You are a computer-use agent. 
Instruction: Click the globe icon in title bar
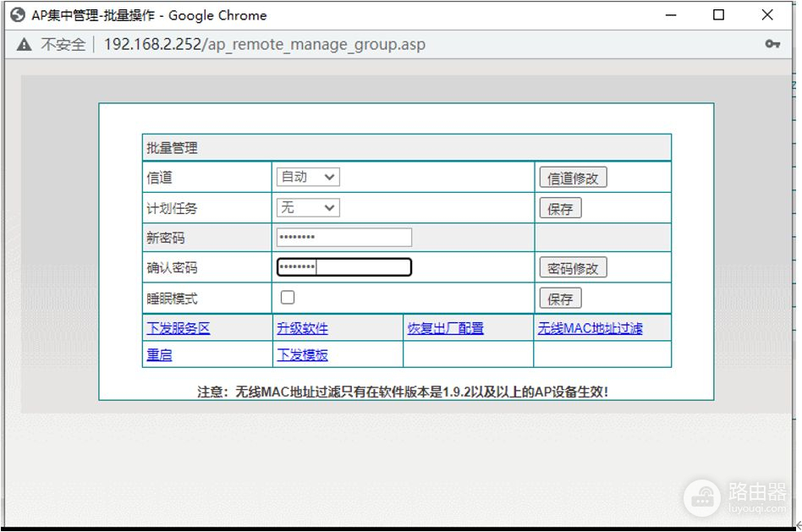pos(17,15)
